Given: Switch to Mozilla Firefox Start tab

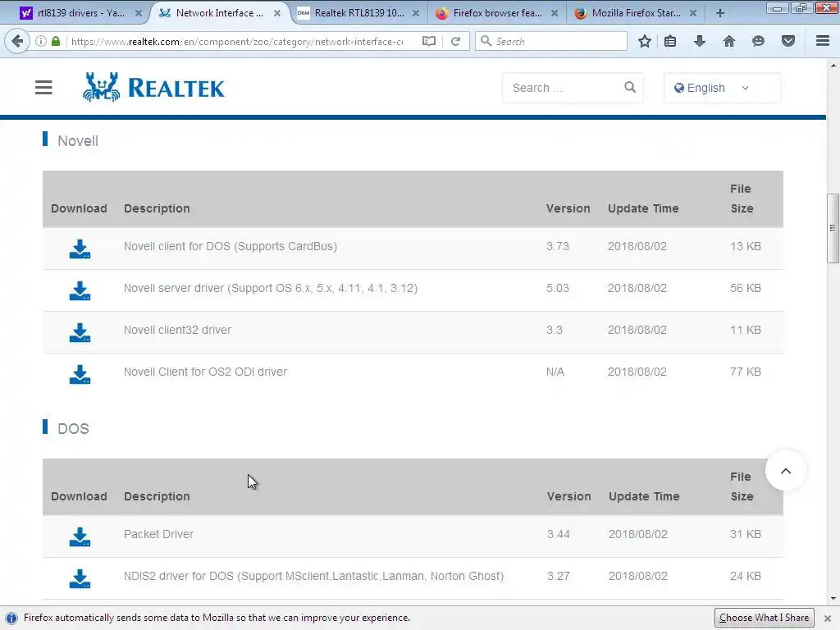Looking at the screenshot, I should 636,13.
